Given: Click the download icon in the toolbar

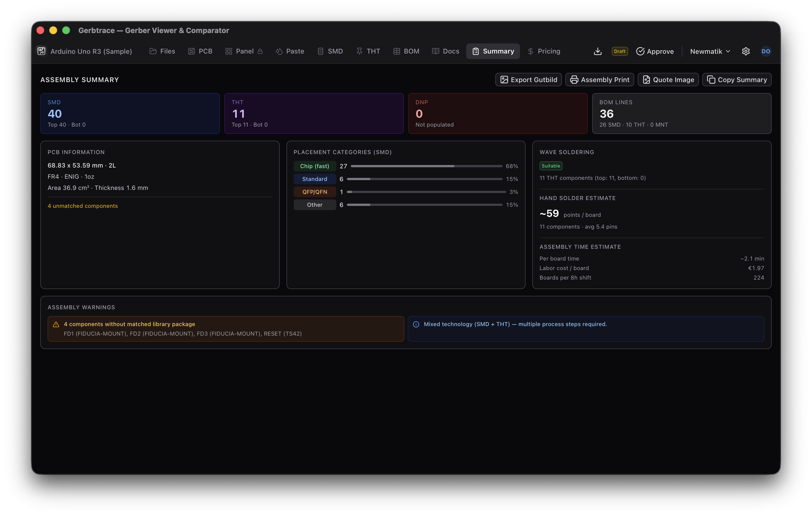Looking at the screenshot, I should [x=598, y=51].
